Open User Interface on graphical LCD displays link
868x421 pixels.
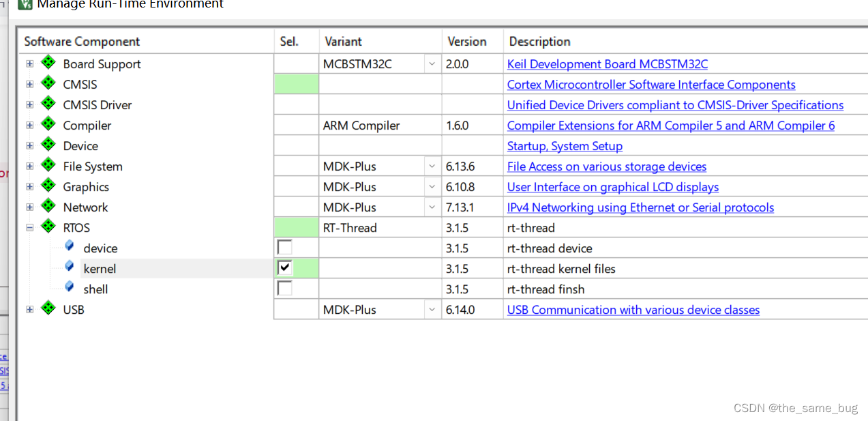[613, 187]
